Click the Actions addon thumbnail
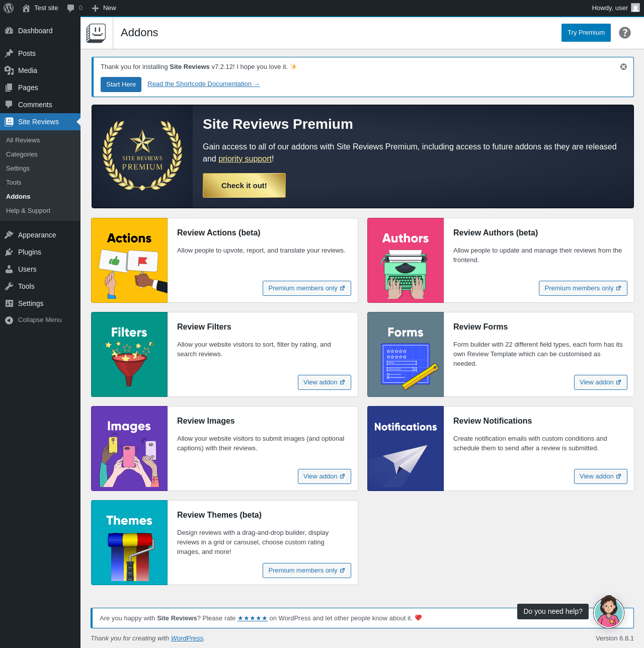Screen dimensions: 644x648 click(129, 261)
